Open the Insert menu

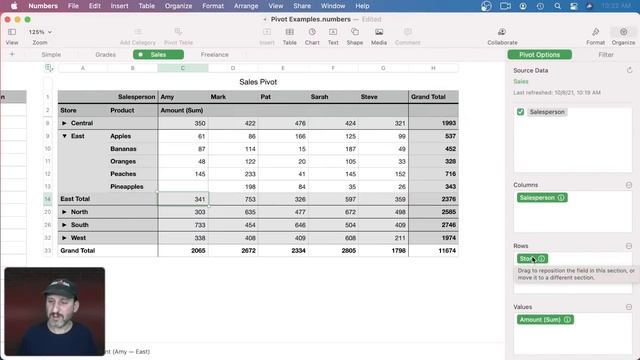pyautogui.click(x=120, y=6)
